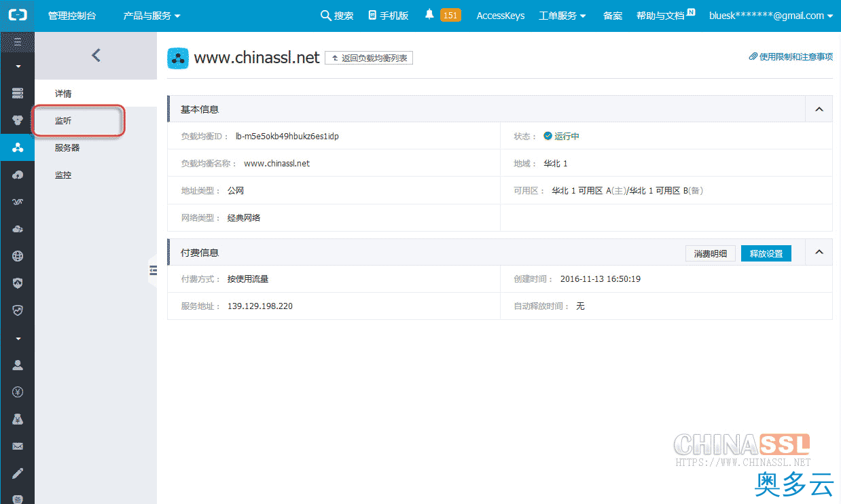Open the 产品与服务 dropdown
The width and height of the screenshot is (841, 504).
coord(152,16)
